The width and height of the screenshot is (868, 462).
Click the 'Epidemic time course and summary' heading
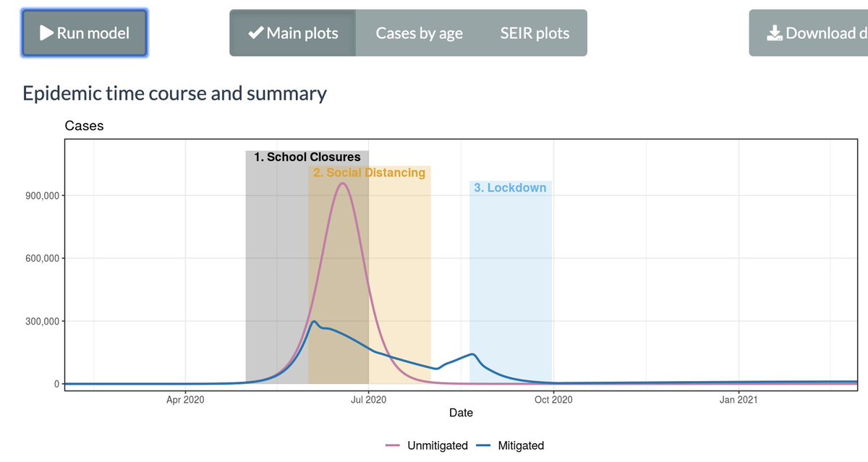pyautogui.click(x=174, y=93)
